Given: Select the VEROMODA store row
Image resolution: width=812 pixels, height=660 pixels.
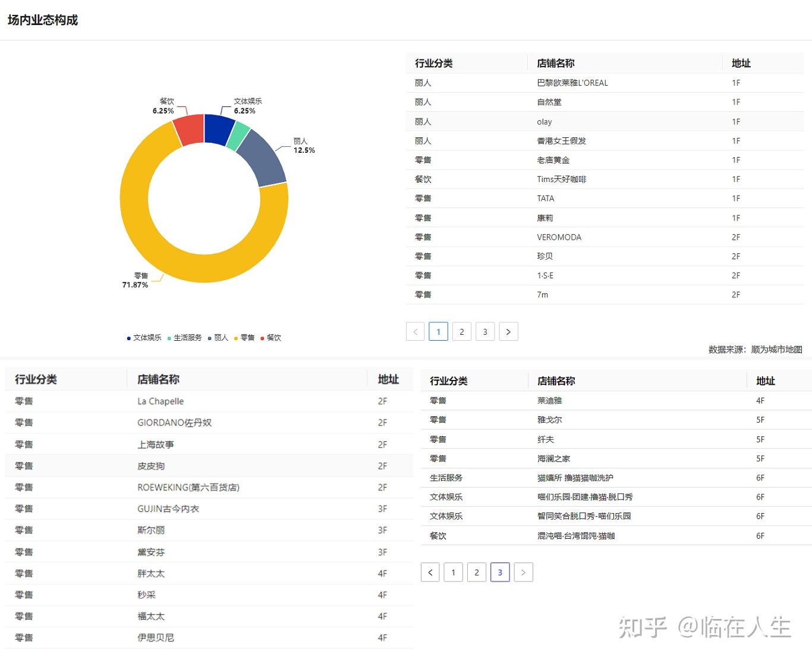Looking at the screenshot, I should (x=605, y=237).
